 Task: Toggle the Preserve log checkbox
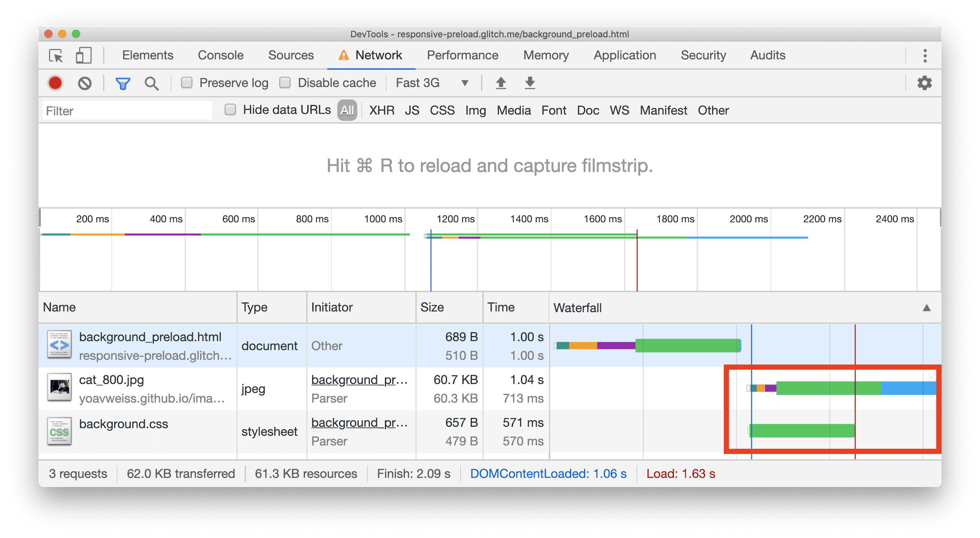[x=185, y=83]
